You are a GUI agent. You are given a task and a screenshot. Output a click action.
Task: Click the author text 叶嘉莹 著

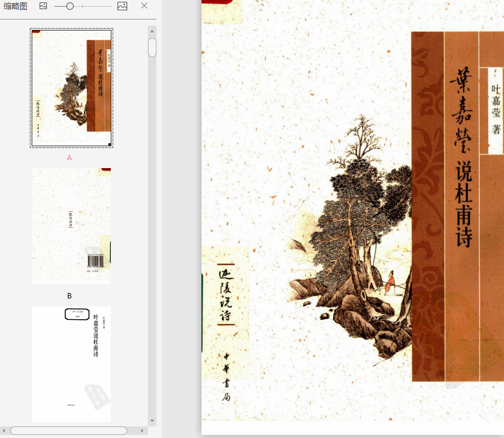(x=496, y=109)
